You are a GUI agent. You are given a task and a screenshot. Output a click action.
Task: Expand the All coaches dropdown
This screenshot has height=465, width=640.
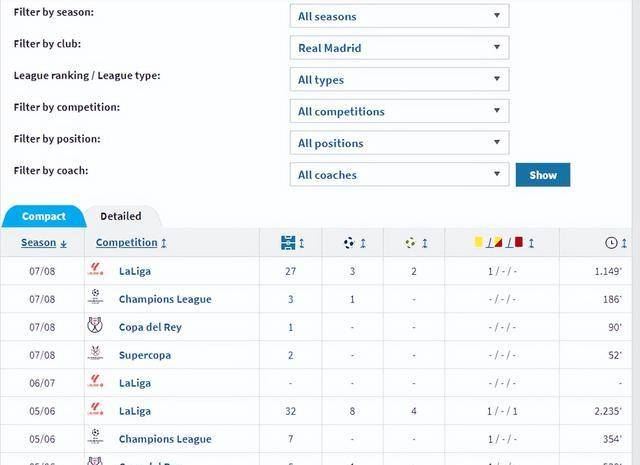399,174
